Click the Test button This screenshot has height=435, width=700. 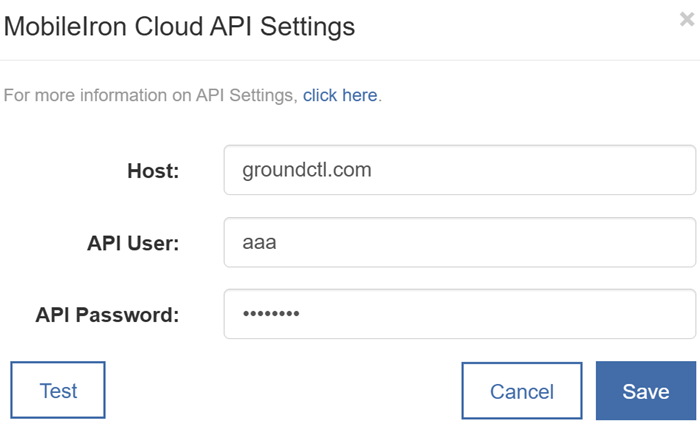pos(58,390)
